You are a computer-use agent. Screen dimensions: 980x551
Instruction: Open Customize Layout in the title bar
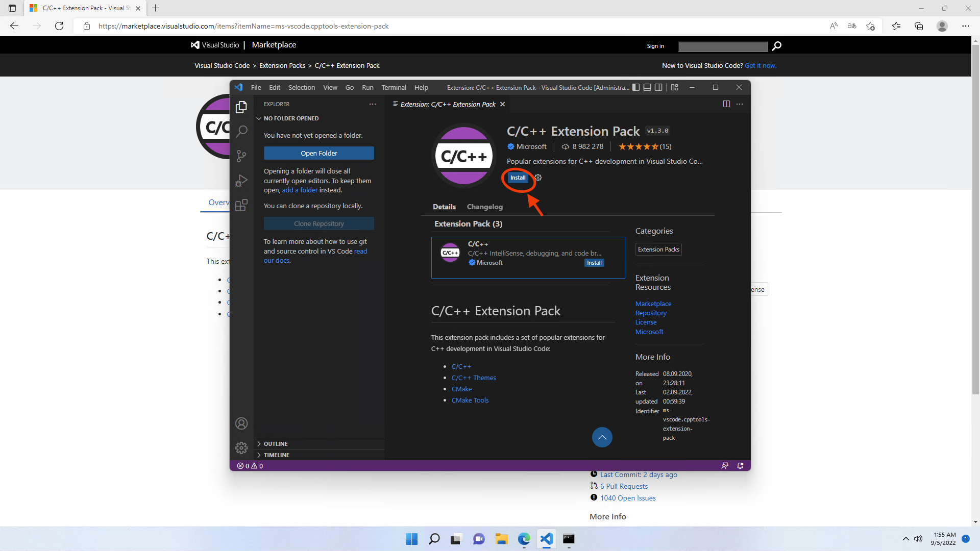click(674, 87)
